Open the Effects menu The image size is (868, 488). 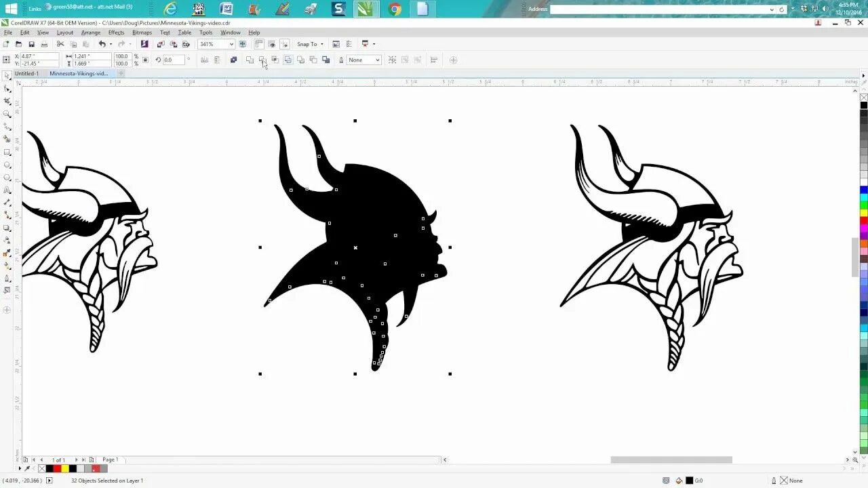(x=116, y=33)
